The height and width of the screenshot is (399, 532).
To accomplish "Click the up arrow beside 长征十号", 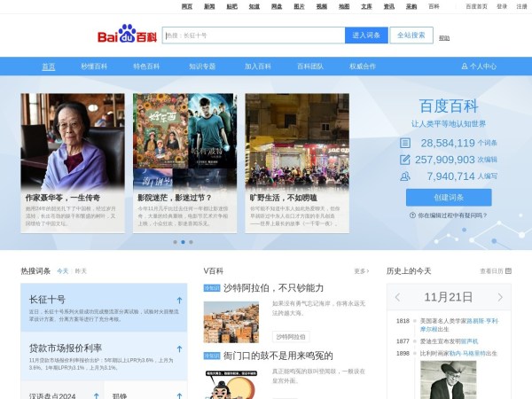I will click(x=179, y=300).
